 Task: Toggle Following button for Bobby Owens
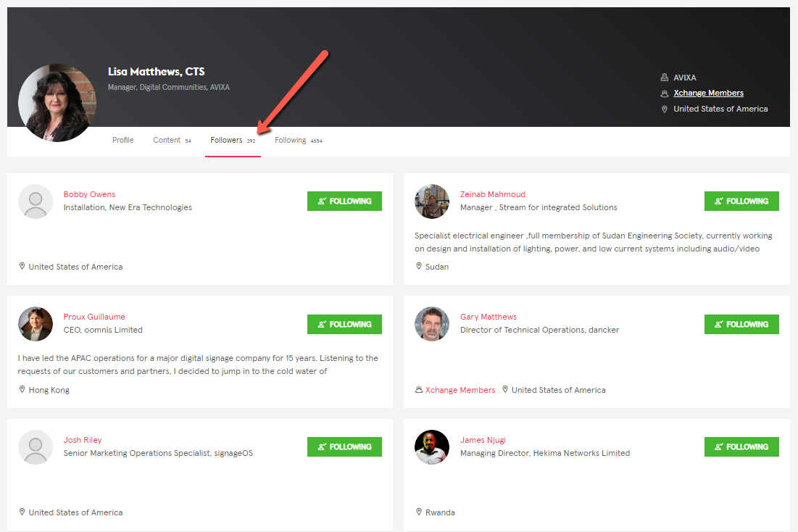click(344, 201)
